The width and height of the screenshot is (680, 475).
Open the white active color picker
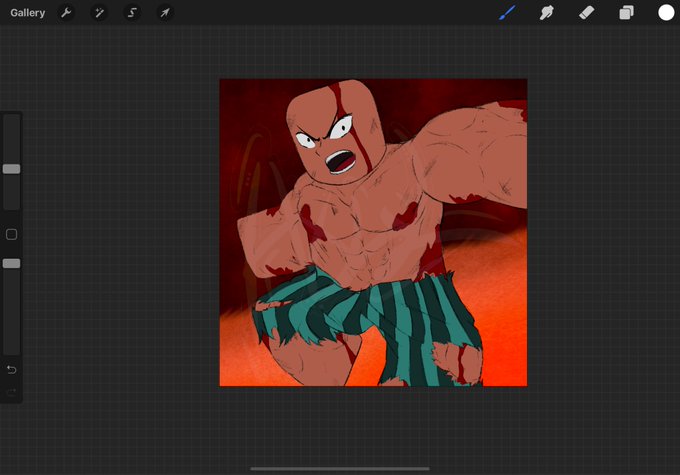(666, 13)
